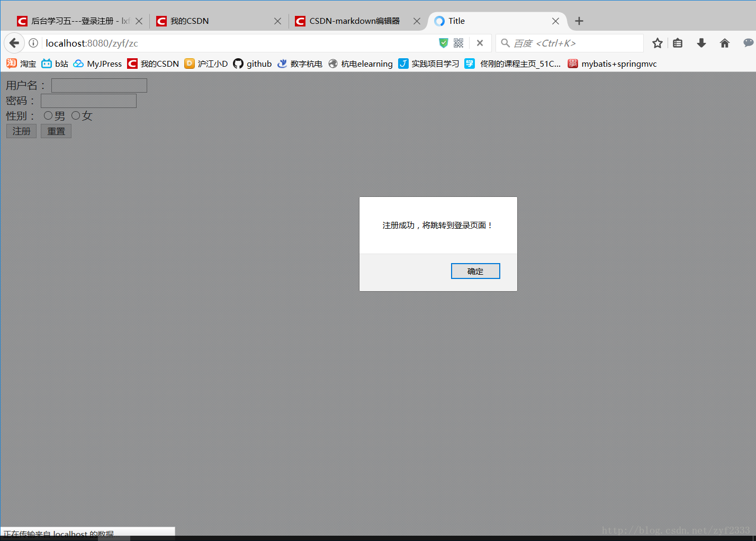Open the bookmarks list icon
Screen dimensions: 756x541
(x=678, y=43)
